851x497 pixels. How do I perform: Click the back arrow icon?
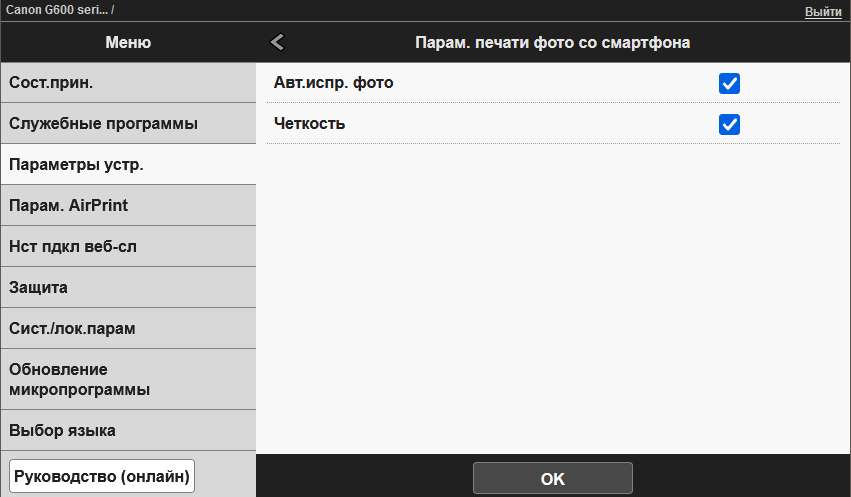point(277,42)
